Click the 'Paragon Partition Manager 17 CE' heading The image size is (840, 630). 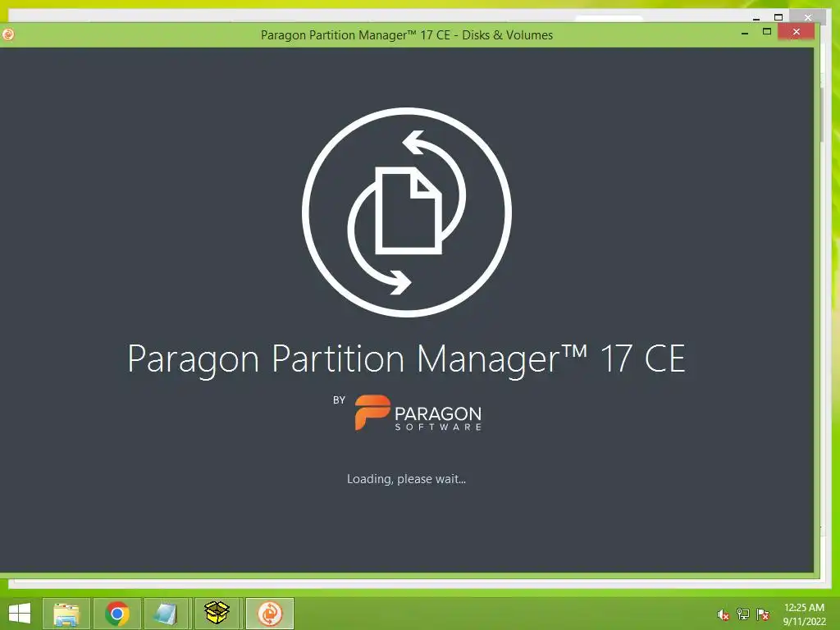point(407,359)
